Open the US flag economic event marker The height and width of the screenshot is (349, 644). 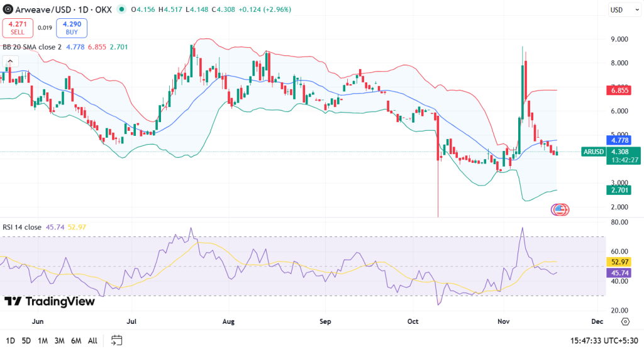pyautogui.click(x=560, y=210)
